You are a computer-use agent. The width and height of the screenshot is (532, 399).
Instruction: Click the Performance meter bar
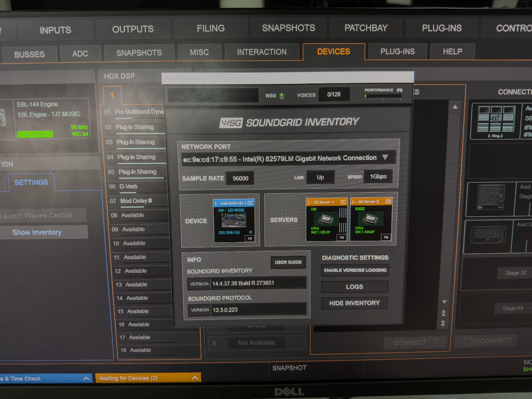pos(383,96)
